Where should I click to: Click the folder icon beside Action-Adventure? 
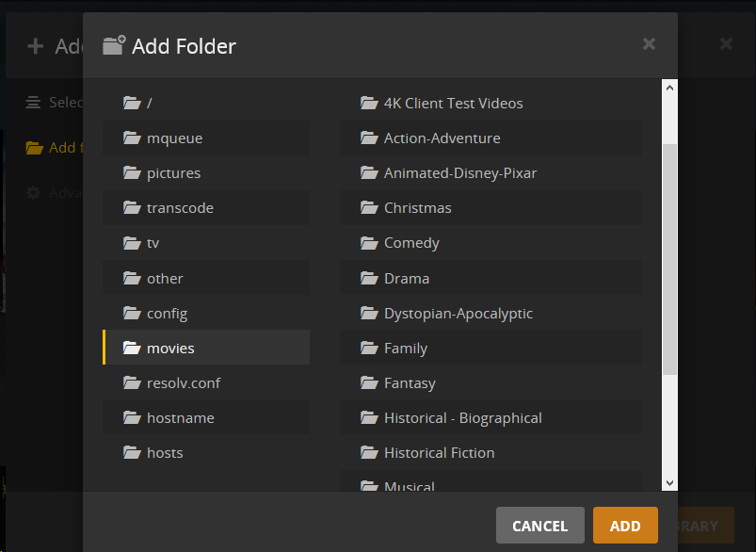pyautogui.click(x=369, y=138)
